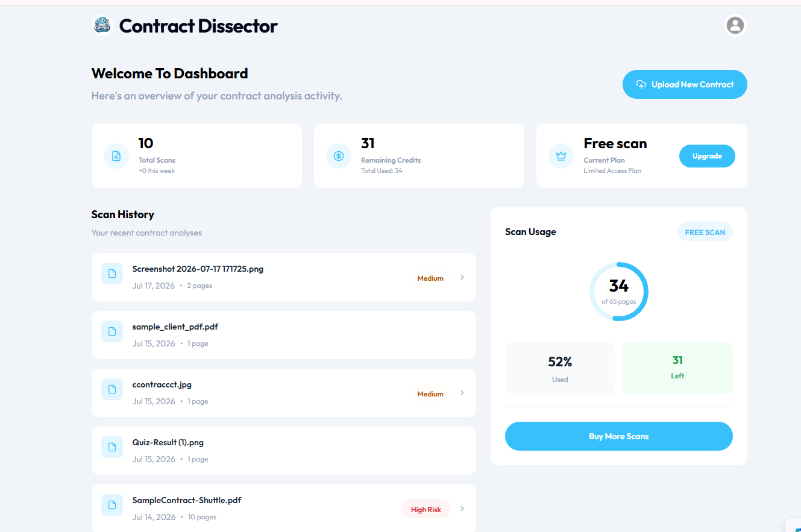
Task: Open the Screenshot 2026-07-17 171725.png scan entry
Action: (x=284, y=277)
